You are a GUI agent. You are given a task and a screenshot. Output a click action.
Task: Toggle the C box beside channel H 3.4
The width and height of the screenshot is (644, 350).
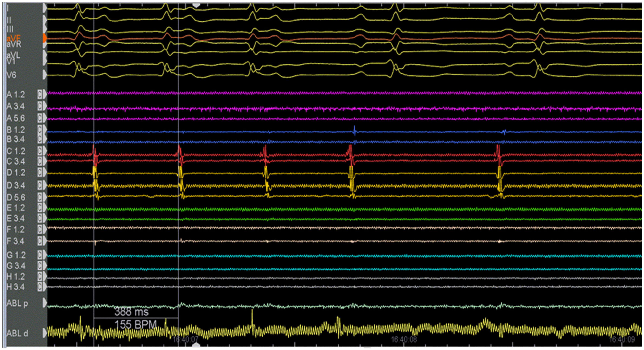[x=40, y=287]
